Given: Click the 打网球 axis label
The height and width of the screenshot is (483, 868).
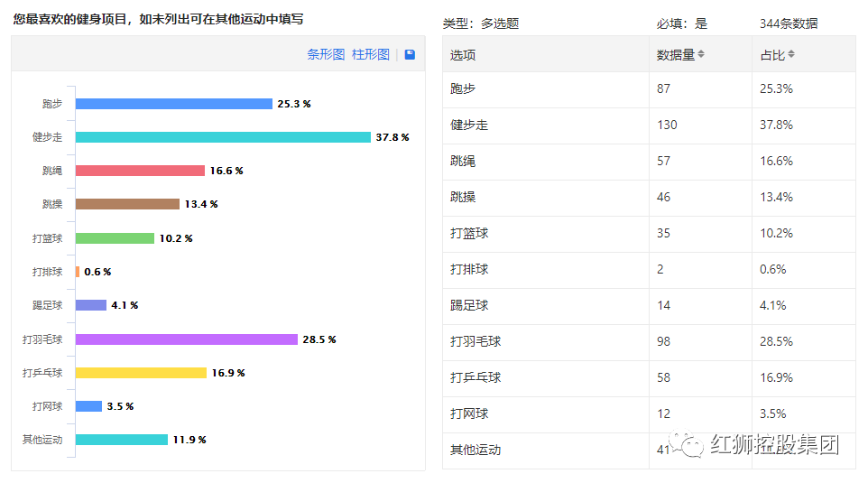Looking at the screenshot, I should [47, 407].
